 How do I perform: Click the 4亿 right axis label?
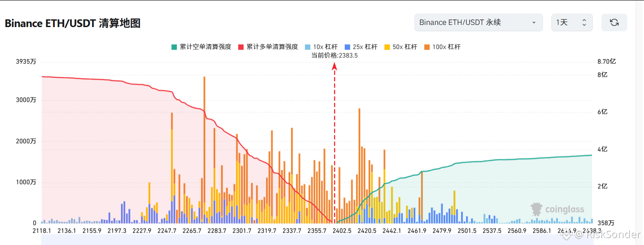(603, 149)
